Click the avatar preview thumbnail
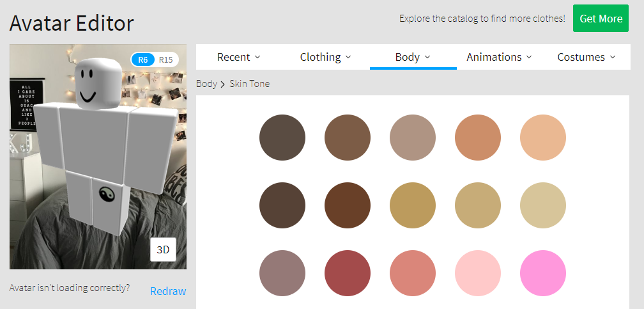This screenshot has height=309, width=644. (x=98, y=157)
